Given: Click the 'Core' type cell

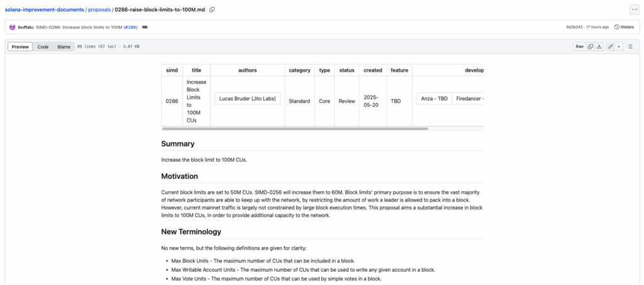Looking at the screenshot, I should 325,101.
